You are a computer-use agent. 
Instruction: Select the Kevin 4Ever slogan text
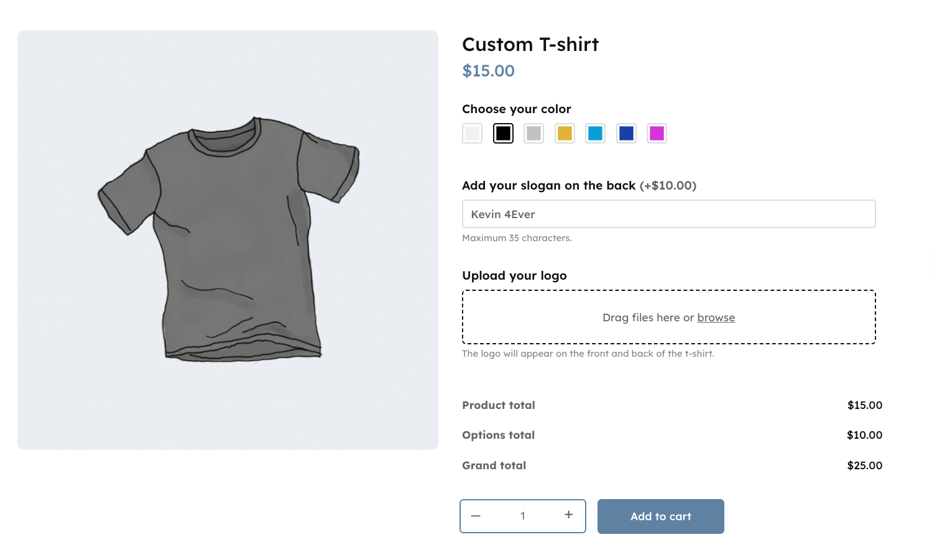coord(502,214)
